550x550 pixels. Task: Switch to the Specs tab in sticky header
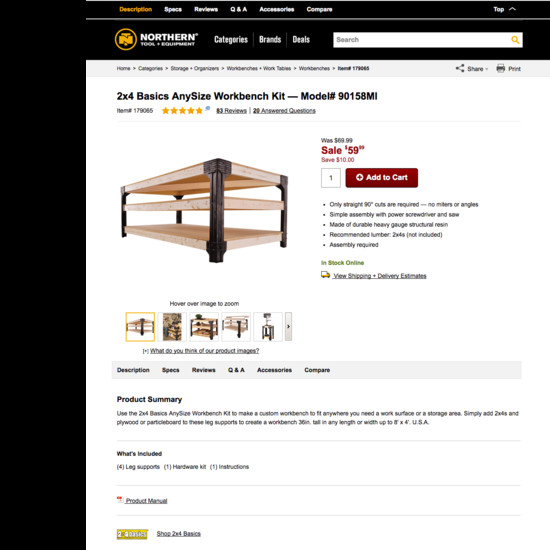point(173,9)
